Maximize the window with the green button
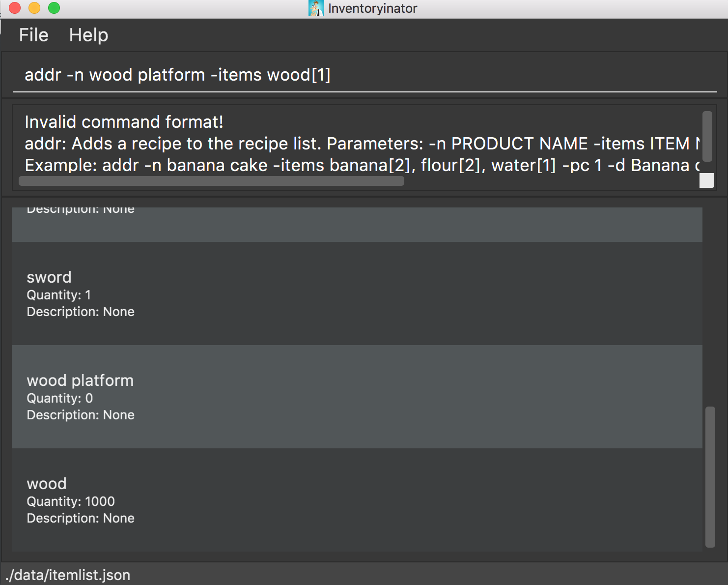The height and width of the screenshot is (585, 728). tap(54, 8)
